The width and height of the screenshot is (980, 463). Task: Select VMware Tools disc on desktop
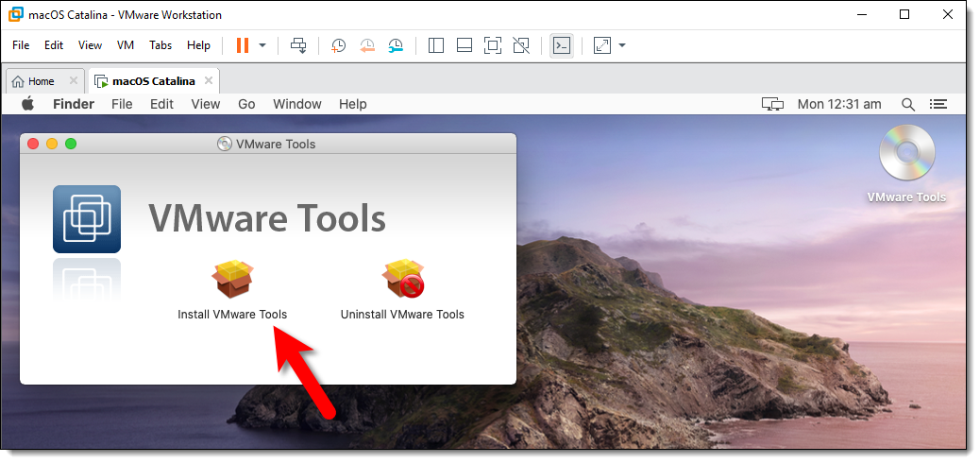coord(907,153)
